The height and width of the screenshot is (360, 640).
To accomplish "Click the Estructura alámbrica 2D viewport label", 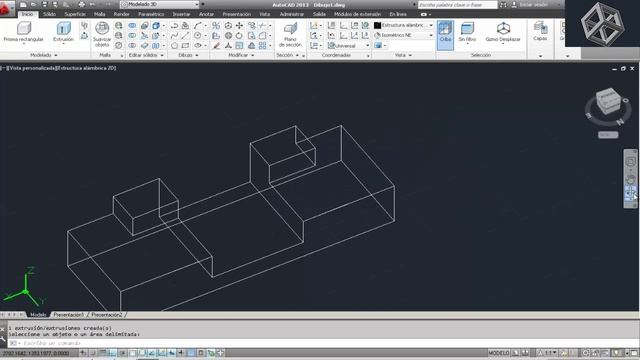I will click(86, 68).
